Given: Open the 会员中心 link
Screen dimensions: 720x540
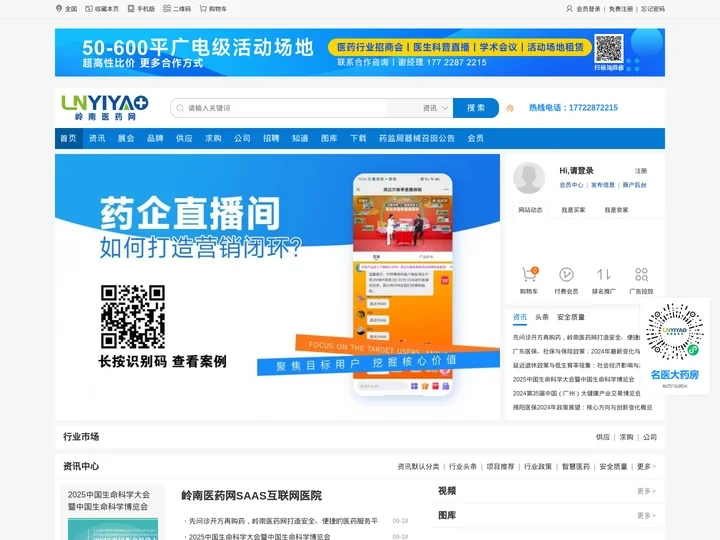Looking at the screenshot, I should pos(571,185).
